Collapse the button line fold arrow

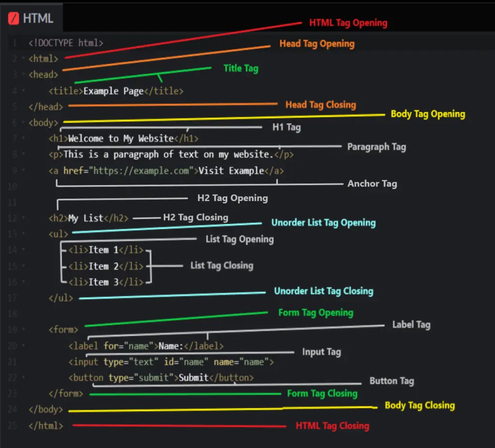pos(23,377)
